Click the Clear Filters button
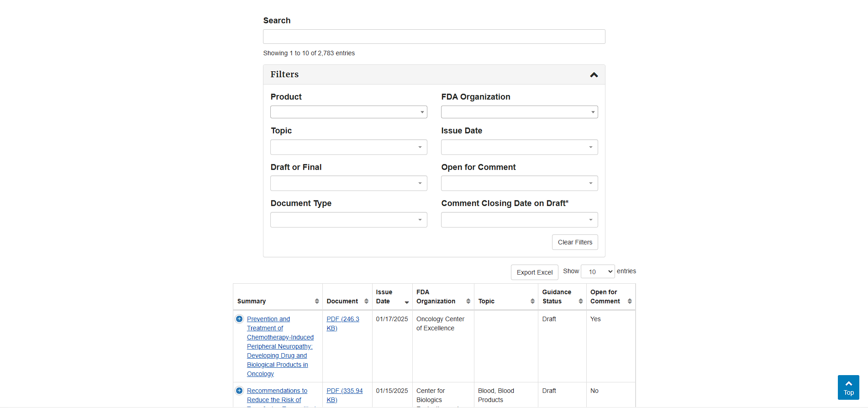Image resolution: width=868 pixels, height=408 pixels. click(575, 242)
